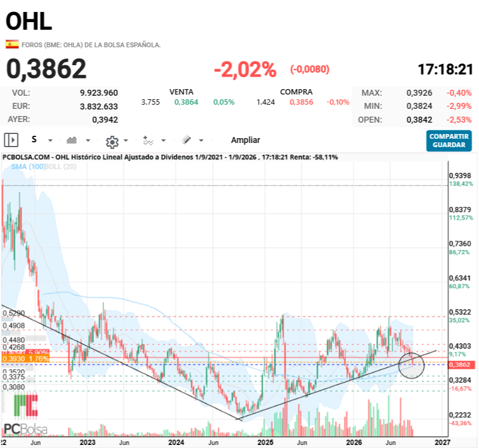The height and width of the screenshot is (448, 479).
Task: Click the SMA (100) indicator label
Action: click(28, 167)
